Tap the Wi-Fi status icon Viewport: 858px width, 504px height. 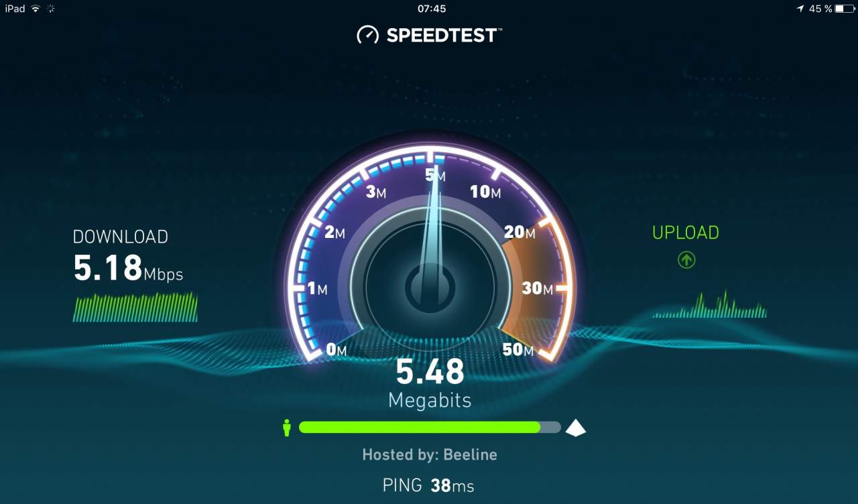click(x=36, y=9)
